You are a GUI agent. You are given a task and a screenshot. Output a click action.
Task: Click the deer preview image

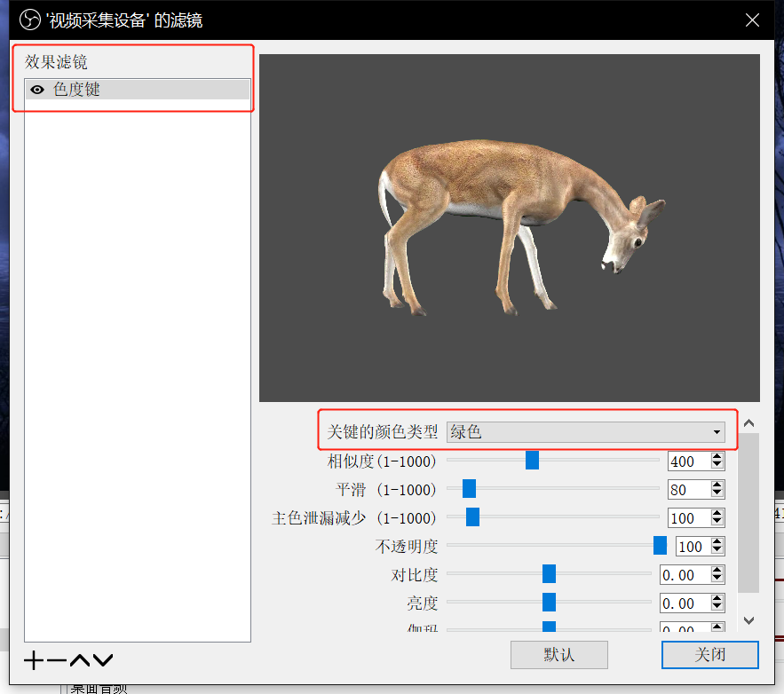pos(510,228)
